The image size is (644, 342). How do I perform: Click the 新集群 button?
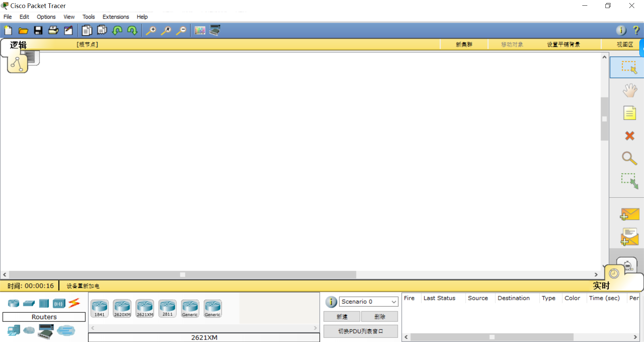pos(464,45)
